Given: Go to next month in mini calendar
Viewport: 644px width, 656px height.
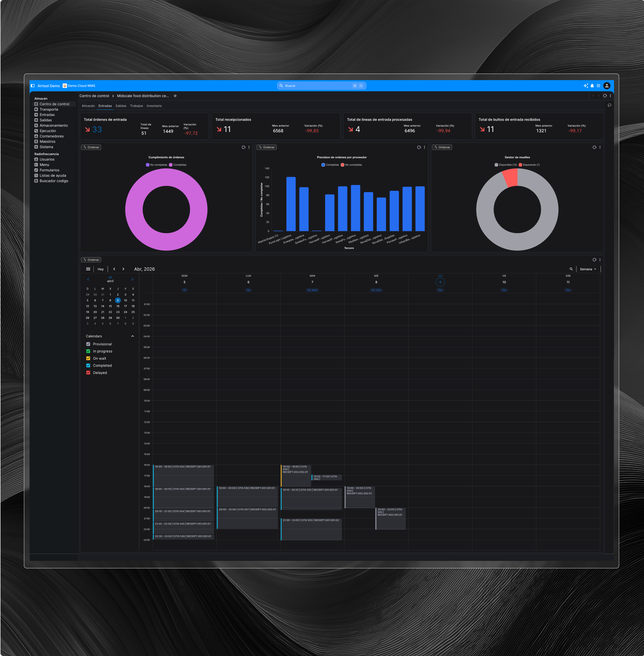Looking at the screenshot, I should tap(132, 279).
